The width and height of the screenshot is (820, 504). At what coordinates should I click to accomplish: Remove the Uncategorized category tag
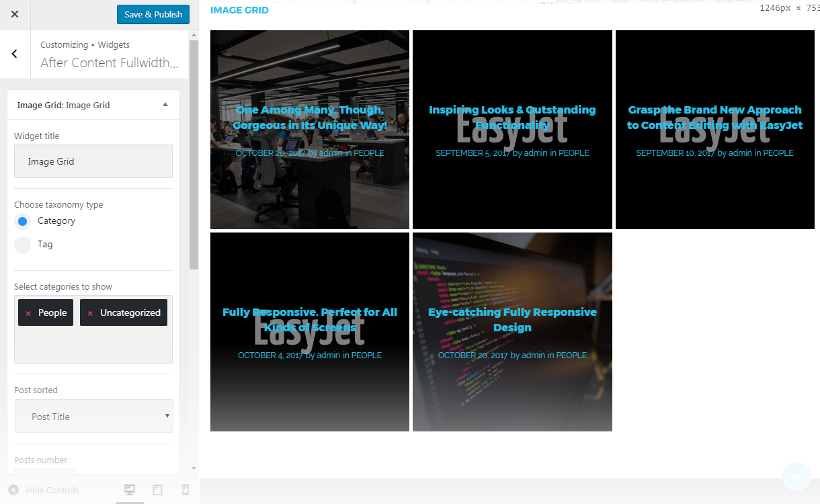(x=90, y=313)
